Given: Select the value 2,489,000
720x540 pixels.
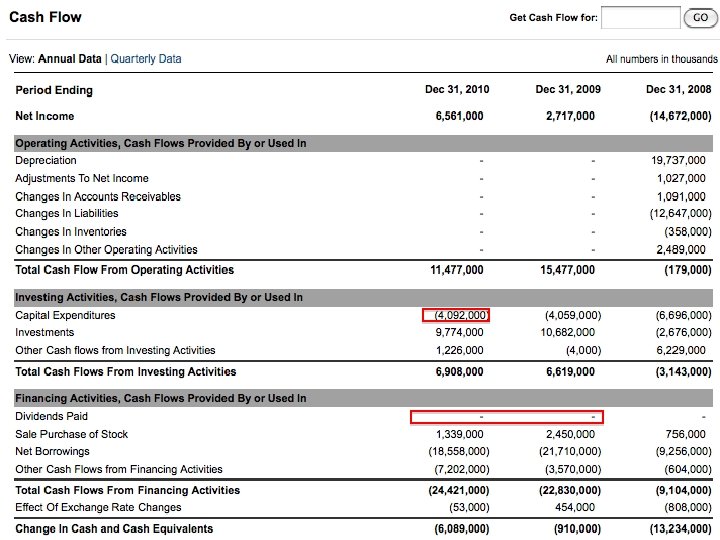Looking at the screenshot, I should click(681, 249).
